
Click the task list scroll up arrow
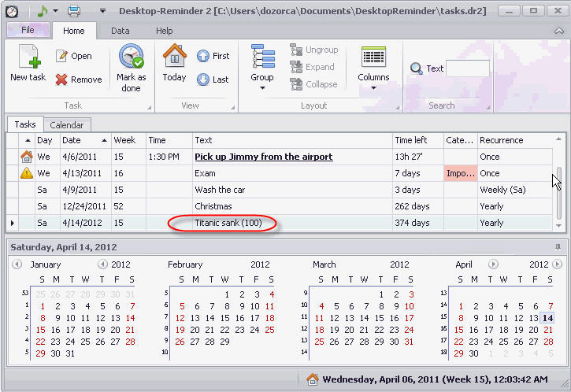[558, 139]
